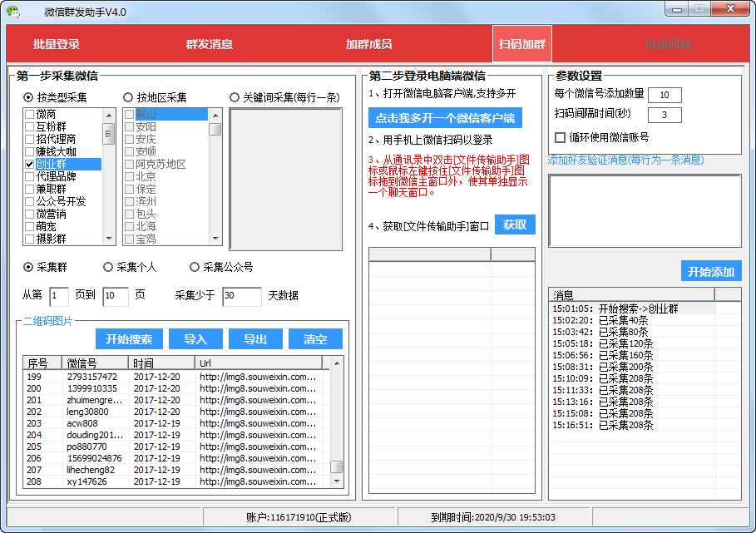
Task: Minimize the 微信群发助手 window
Action: click(x=677, y=9)
